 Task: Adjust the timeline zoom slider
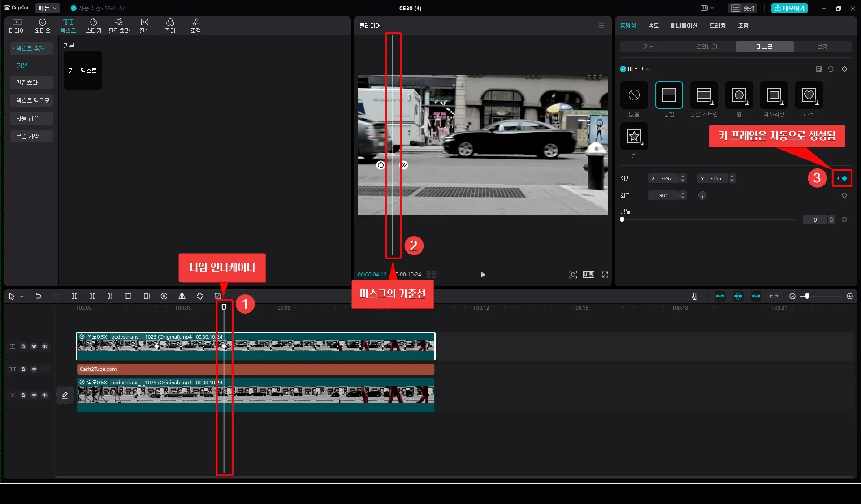807,296
